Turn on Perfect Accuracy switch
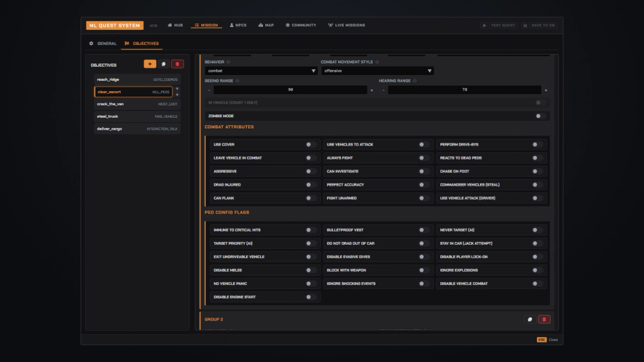 (x=424, y=185)
